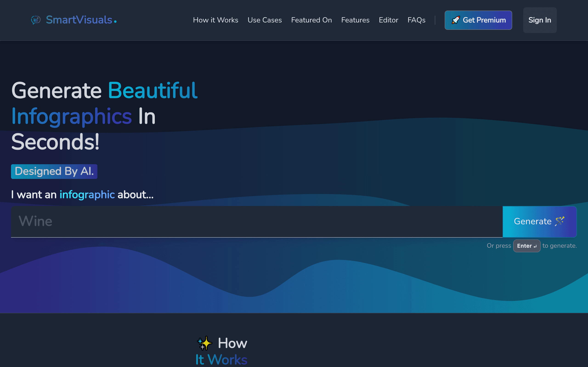The width and height of the screenshot is (588, 367).
Task: Click the SmartVisuals chat-chart logo icon
Action: (36, 20)
